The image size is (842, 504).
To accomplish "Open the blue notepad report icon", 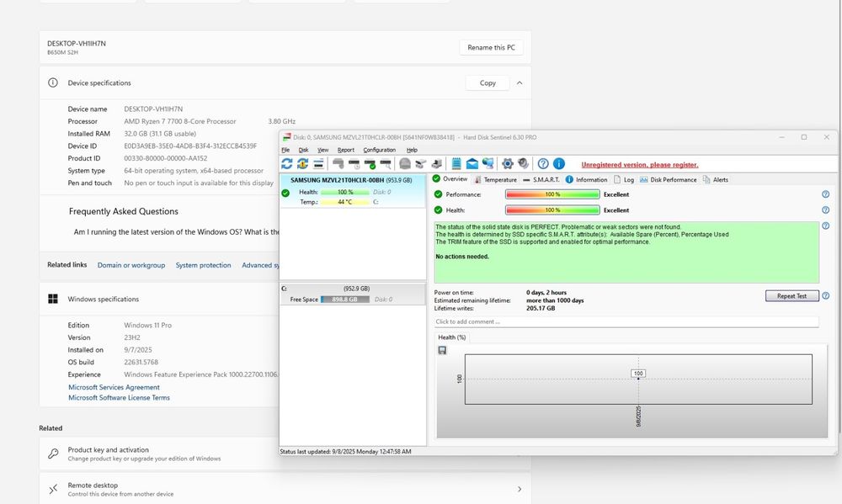I will pyautogui.click(x=456, y=164).
